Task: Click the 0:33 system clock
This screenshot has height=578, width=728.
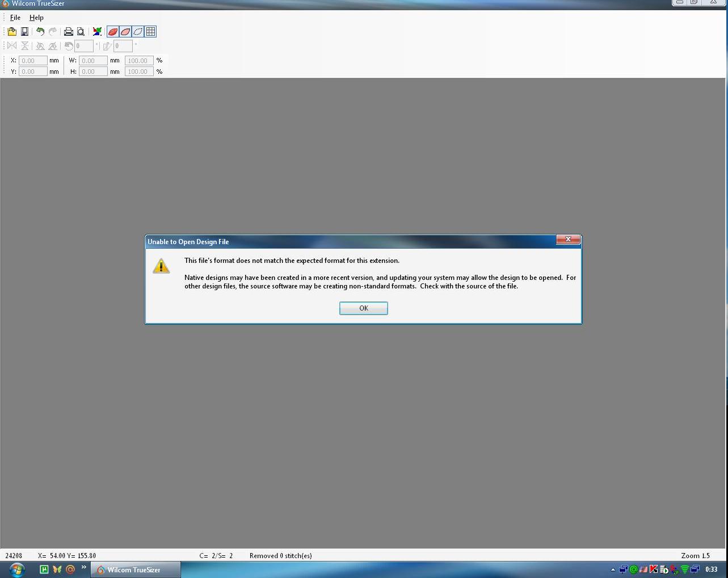Action: (712, 569)
